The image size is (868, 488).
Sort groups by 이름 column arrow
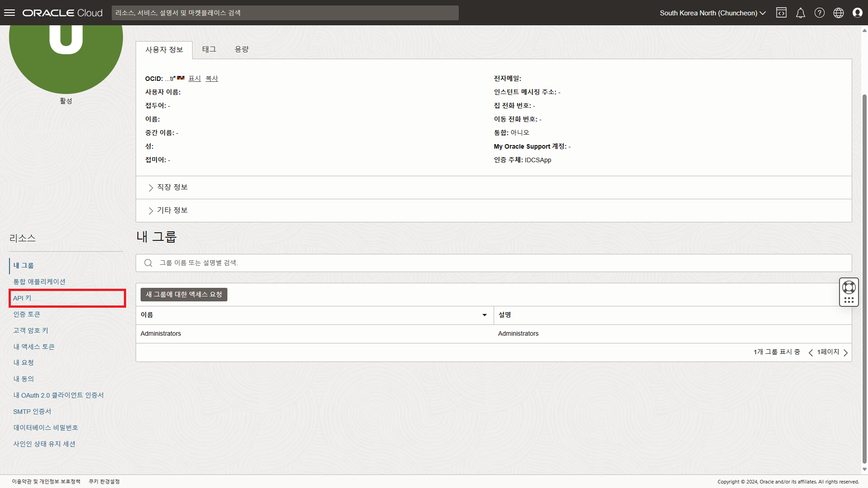(484, 315)
